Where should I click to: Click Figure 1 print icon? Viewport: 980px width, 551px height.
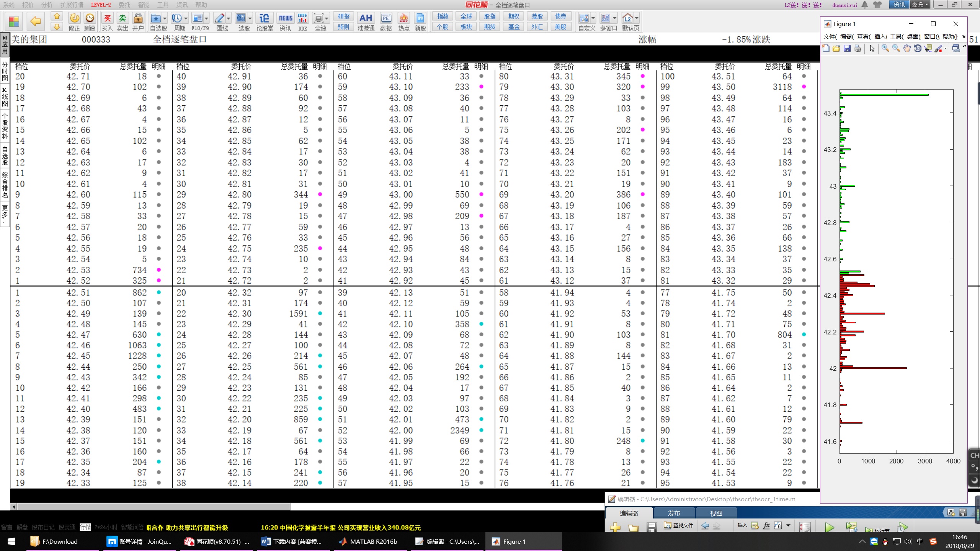click(x=858, y=48)
